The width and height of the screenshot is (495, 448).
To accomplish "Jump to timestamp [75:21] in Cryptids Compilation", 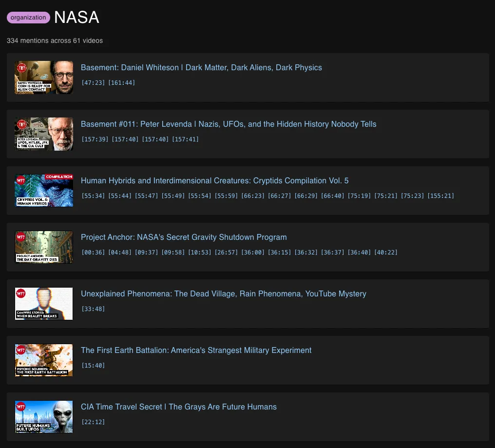I will (386, 196).
